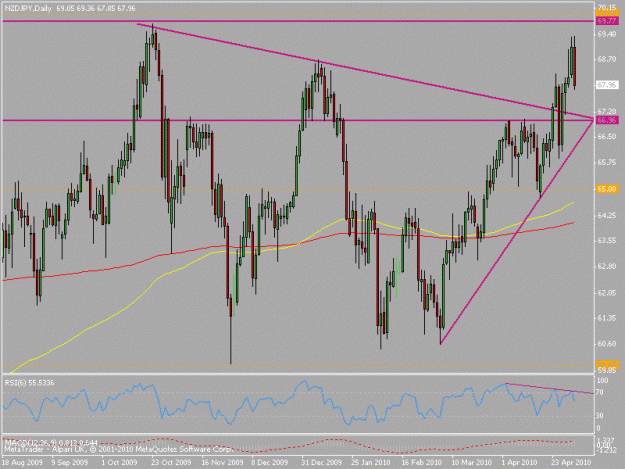Select the descending magenta trendline
625x469 pixels.
[365, 71]
